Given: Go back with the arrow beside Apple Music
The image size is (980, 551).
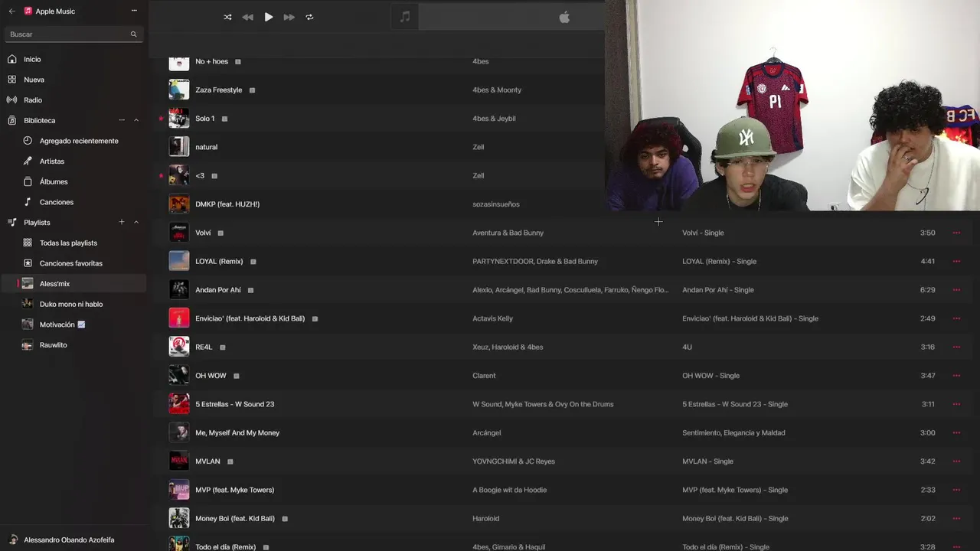Looking at the screenshot, I should (x=11, y=11).
